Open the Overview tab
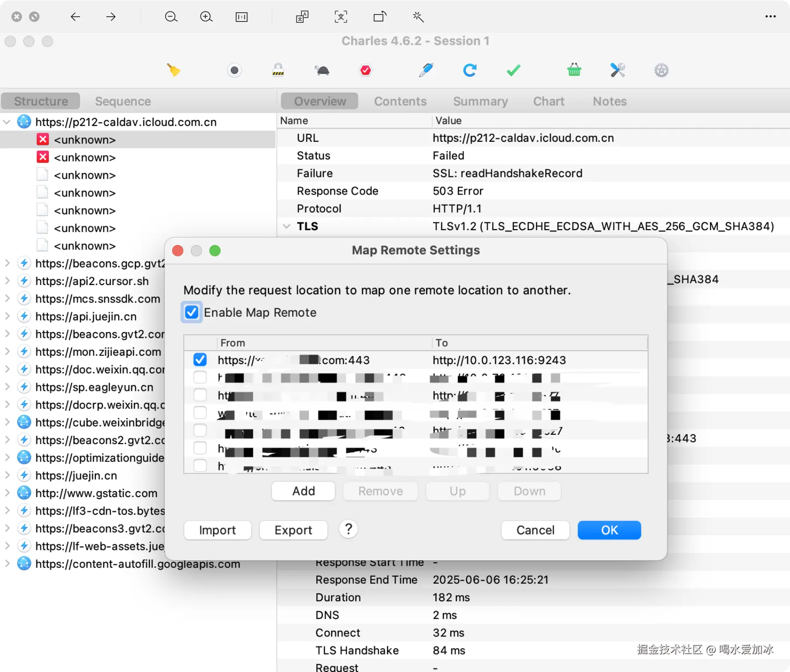The image size is (790, 672). point(320,101)
